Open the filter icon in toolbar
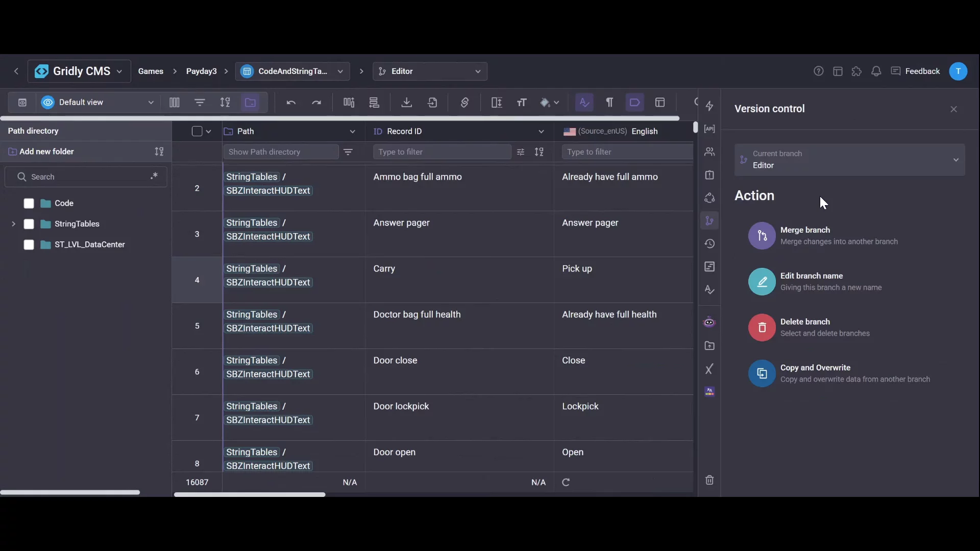980x551 pixels. coord(200,103)
